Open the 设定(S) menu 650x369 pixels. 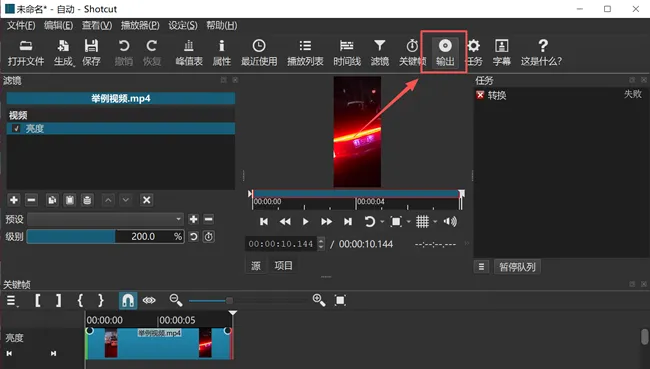pos(183,26)
